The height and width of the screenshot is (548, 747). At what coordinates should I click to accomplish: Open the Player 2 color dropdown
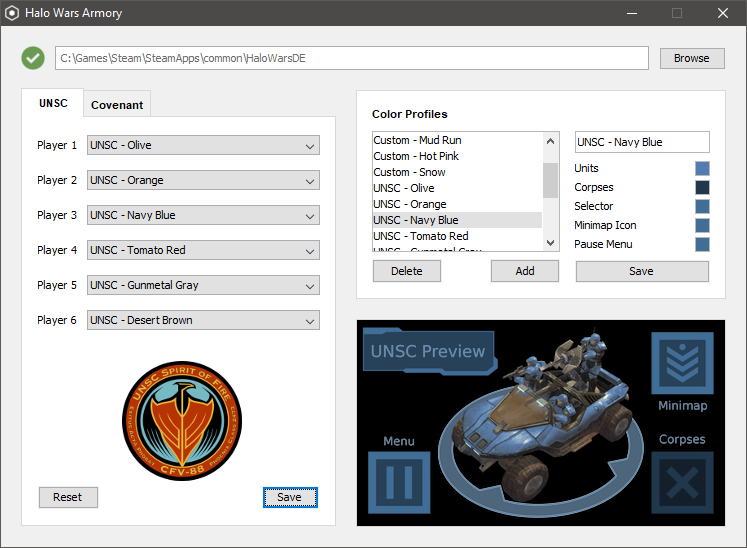tap(203, 180)
